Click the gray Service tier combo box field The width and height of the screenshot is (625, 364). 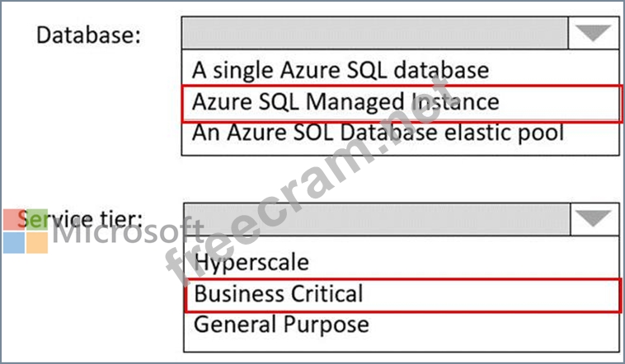pos(374,219)
